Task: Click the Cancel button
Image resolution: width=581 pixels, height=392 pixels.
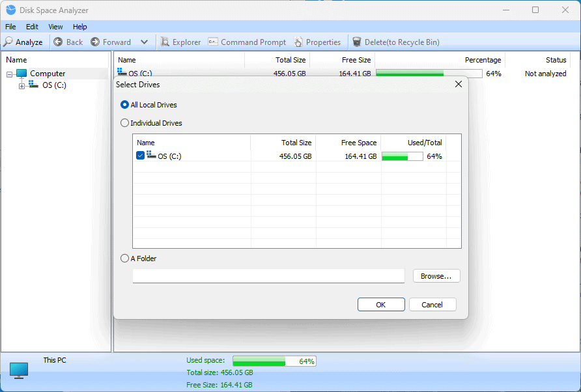Action: (432, 305)
